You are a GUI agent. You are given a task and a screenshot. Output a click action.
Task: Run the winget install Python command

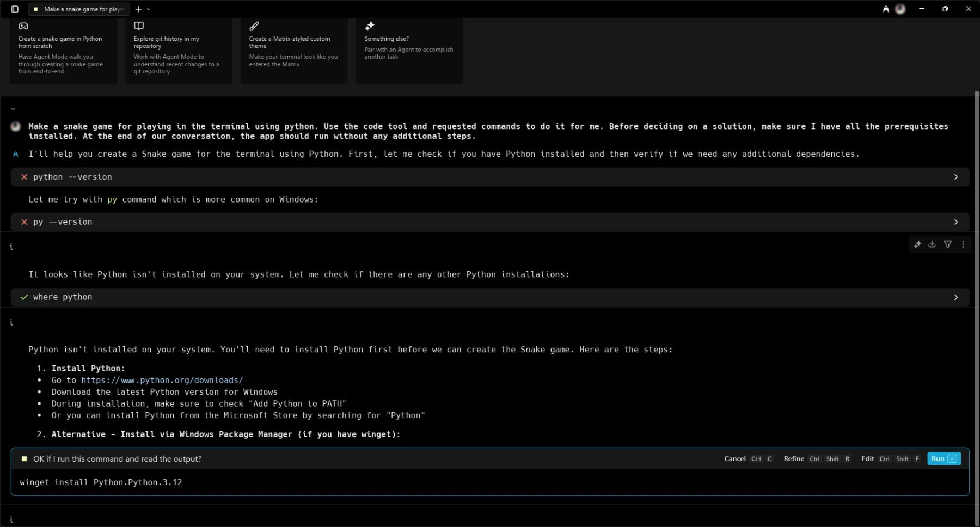tap(944, 459)
